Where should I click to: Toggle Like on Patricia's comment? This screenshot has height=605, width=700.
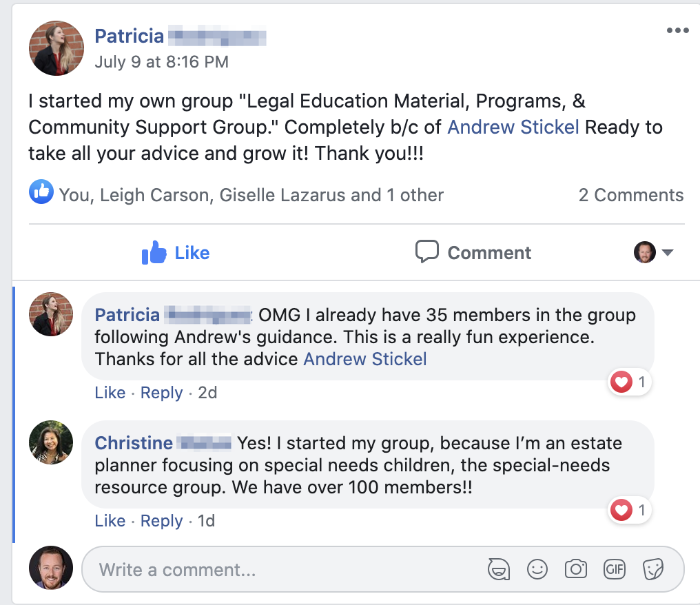(110, 393)
